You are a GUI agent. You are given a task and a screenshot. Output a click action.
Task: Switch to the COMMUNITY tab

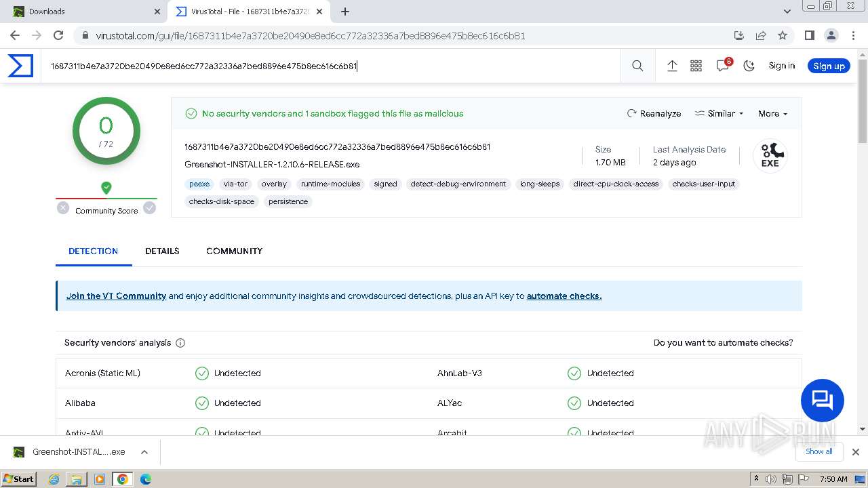tap(234, 251)
